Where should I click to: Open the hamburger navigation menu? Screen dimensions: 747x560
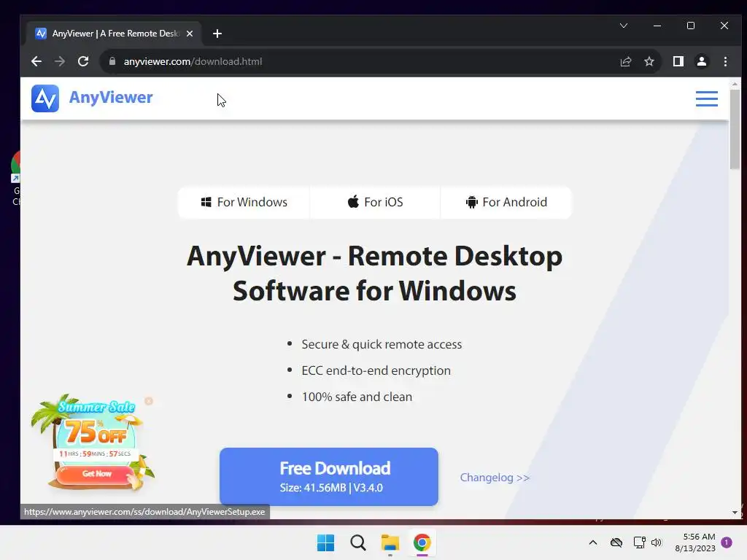[706, 98]
